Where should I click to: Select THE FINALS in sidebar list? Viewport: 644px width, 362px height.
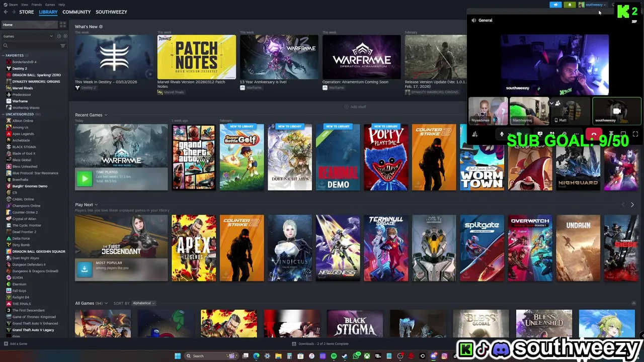tap(21, 304)
